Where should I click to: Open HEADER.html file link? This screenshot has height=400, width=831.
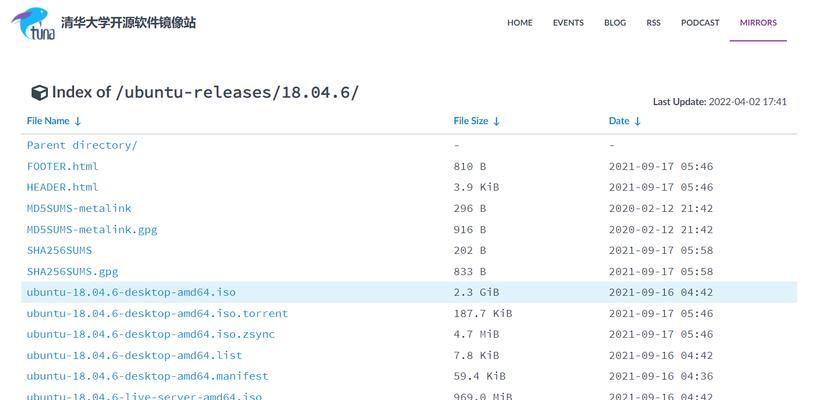coord(63,187)
